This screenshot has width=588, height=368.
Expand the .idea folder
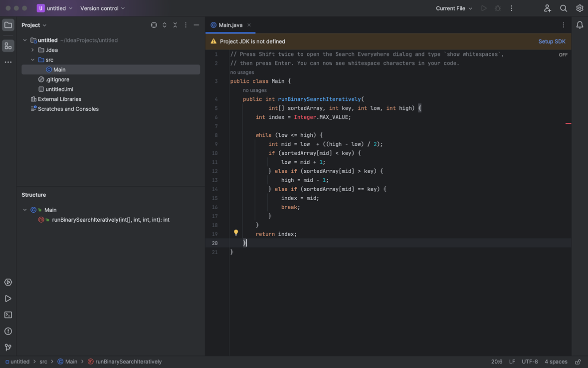click(x=32, y=50)
